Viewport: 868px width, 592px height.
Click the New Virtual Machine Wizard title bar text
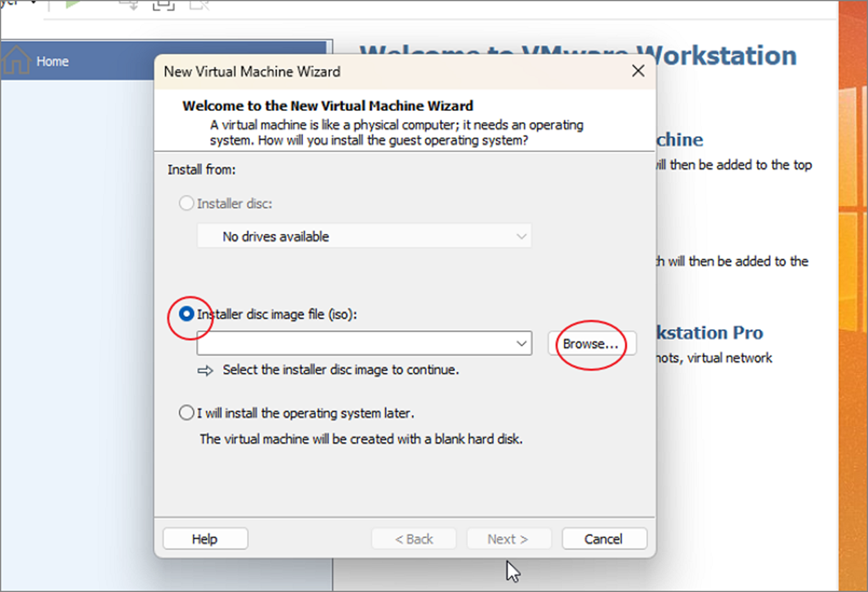point(252,71)
